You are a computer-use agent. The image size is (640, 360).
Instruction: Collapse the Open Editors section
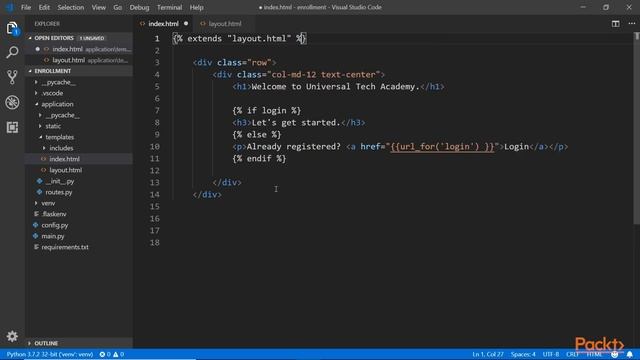[53, 38]
